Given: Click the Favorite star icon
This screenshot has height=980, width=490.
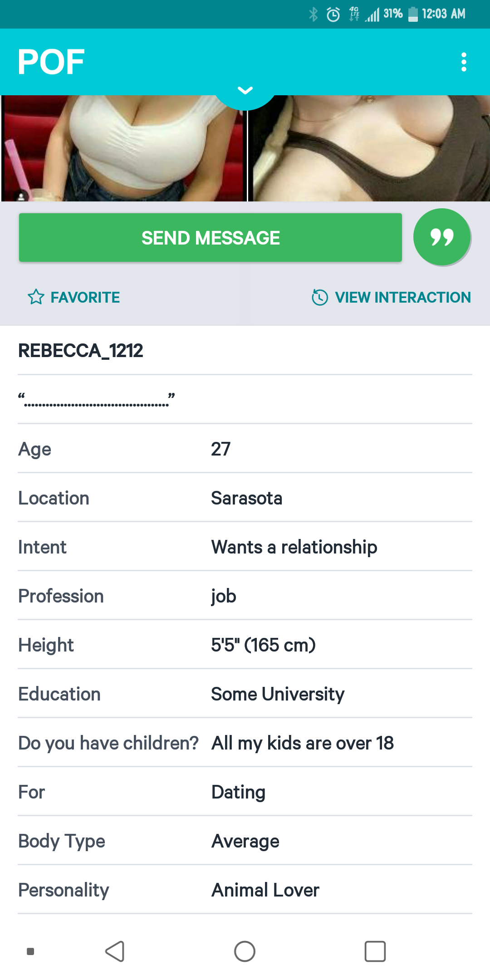Looking at the screenshot, I should click(x=36, y=298).
